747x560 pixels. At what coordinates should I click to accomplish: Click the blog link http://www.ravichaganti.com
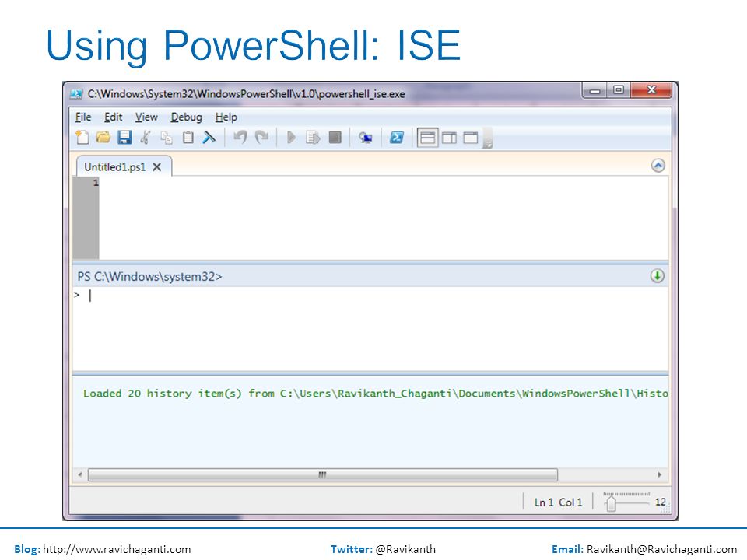(x=117, y=549)
